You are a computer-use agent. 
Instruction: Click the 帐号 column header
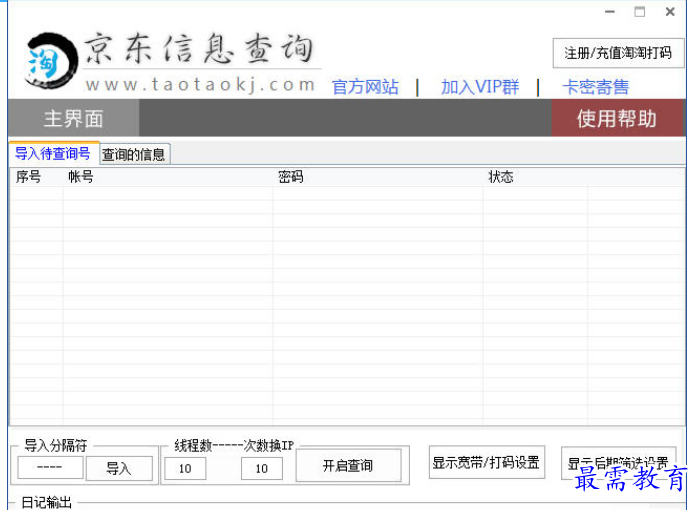[x=168, y=177]
